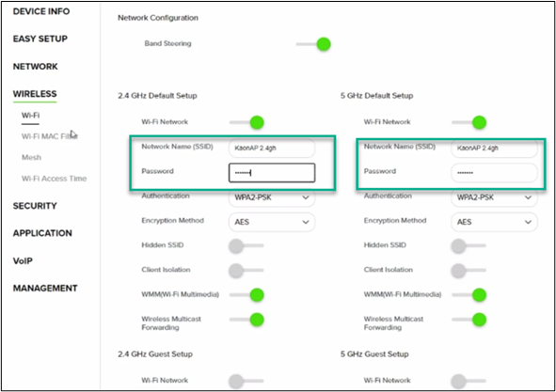Open the Wi-Fi Access Time page
Viewport: 556px width, 392px height.
click(x=54, y=179)
